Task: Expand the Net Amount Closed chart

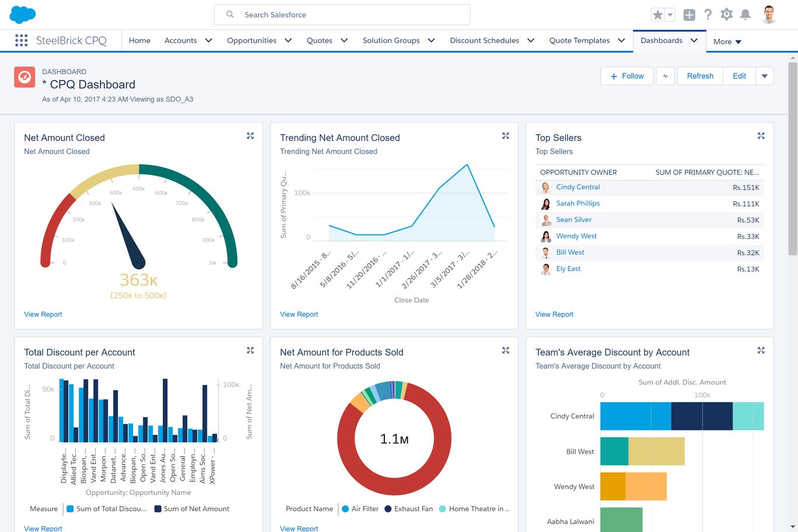Action: point(250,136)
